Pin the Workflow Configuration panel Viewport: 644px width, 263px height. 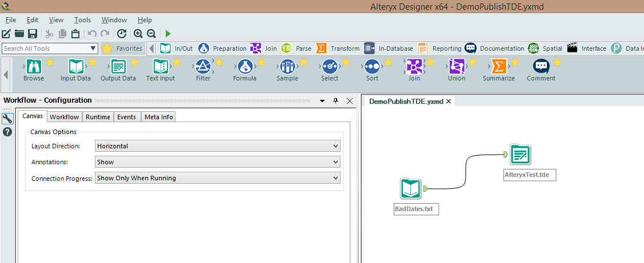pyautogui.click(x=336, y=100)
